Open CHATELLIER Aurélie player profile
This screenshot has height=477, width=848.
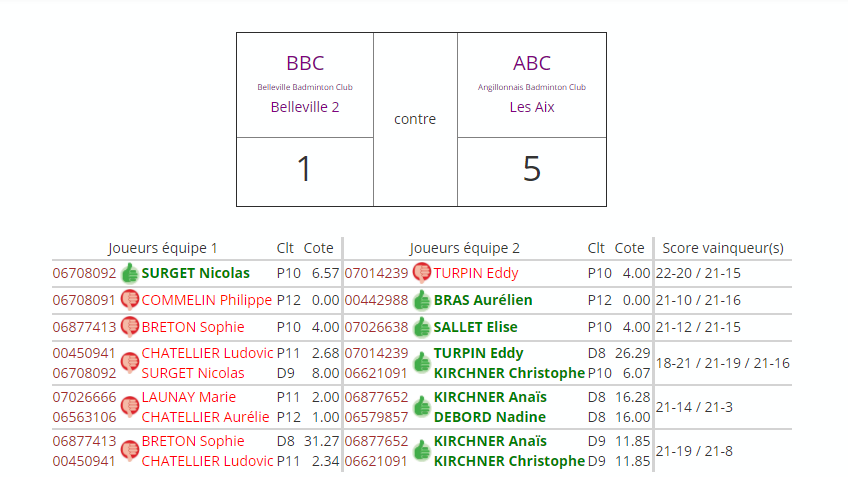pyautogui.click(x=205, y=417)
